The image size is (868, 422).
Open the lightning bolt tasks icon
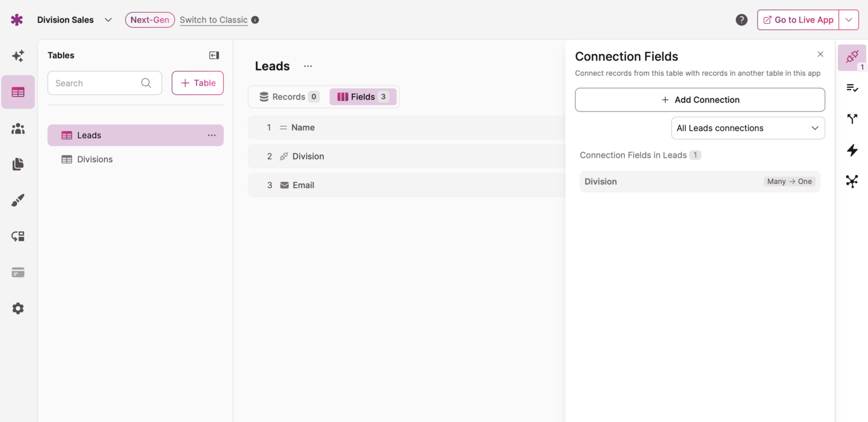pyautogui.click(x=852, y=150)
